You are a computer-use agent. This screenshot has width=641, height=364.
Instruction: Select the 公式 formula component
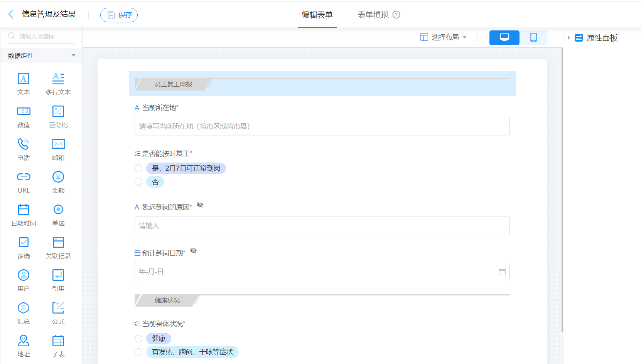click(x=58, y=313)
